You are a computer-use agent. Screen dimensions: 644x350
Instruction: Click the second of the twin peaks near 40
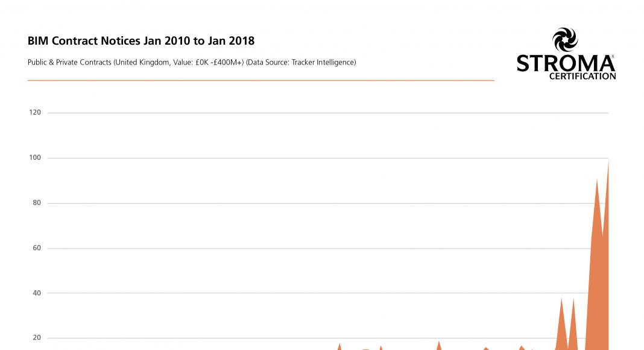point(573,300)
